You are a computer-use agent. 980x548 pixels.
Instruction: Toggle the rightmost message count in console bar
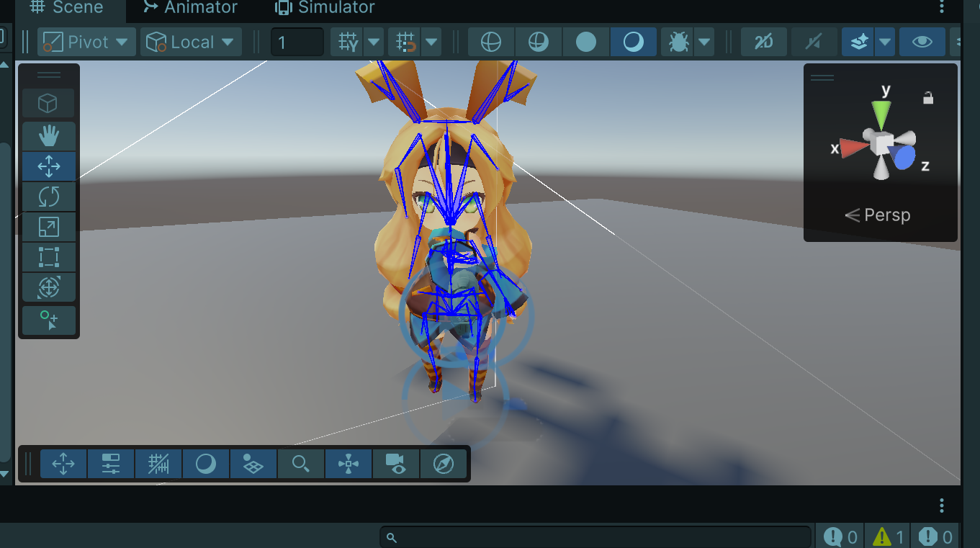pos(936,536)
